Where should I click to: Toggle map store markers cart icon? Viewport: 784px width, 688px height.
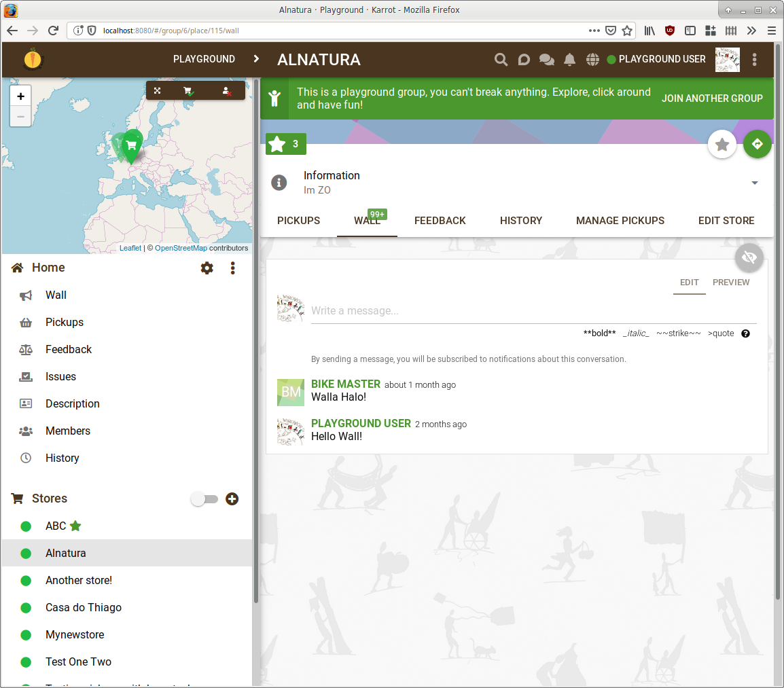coord(188,90)
